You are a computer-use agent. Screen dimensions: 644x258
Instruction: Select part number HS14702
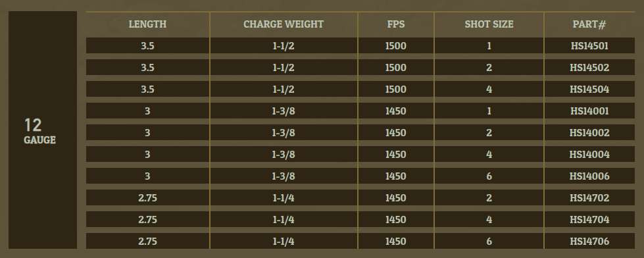(x=589, y=198)
